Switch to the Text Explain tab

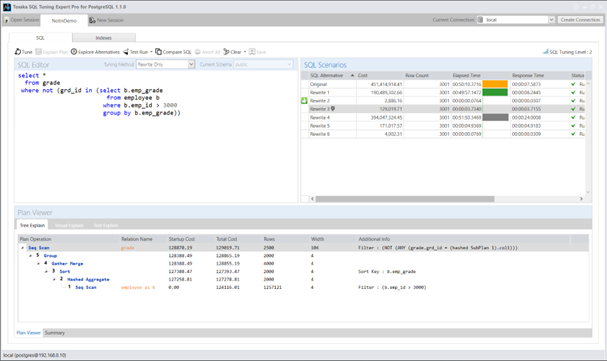pos(106,226)
